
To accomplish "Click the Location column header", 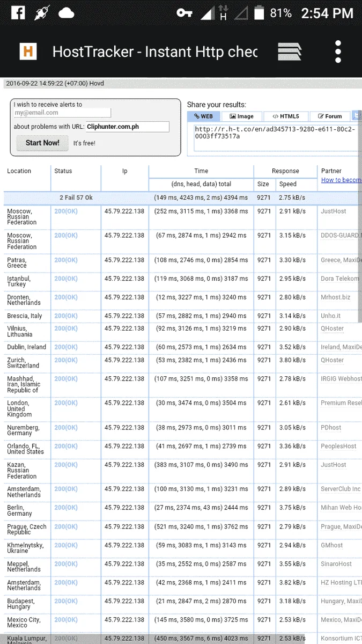I will coord(19,171).
